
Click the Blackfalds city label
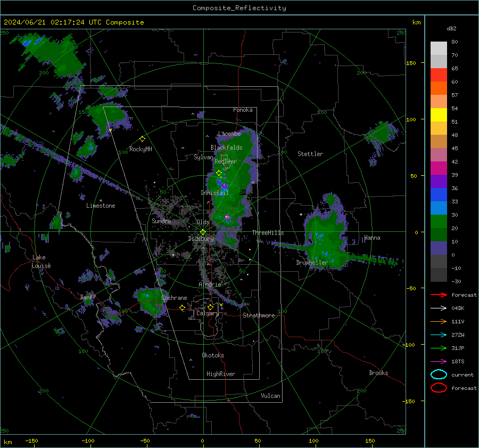(226, 148)
